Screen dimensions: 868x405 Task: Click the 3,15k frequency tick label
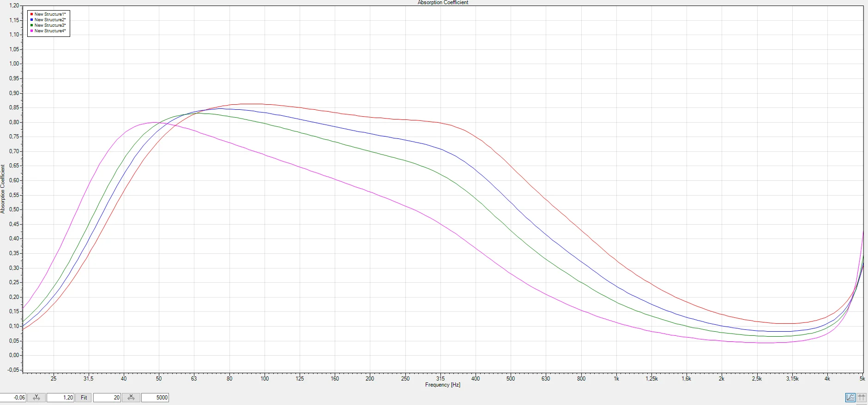tap(792, 379)
